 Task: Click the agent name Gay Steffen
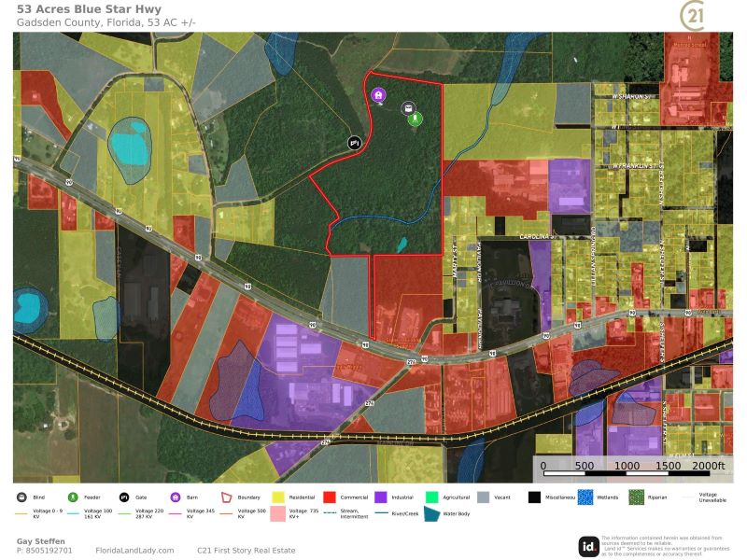click(x=41, y=541)
